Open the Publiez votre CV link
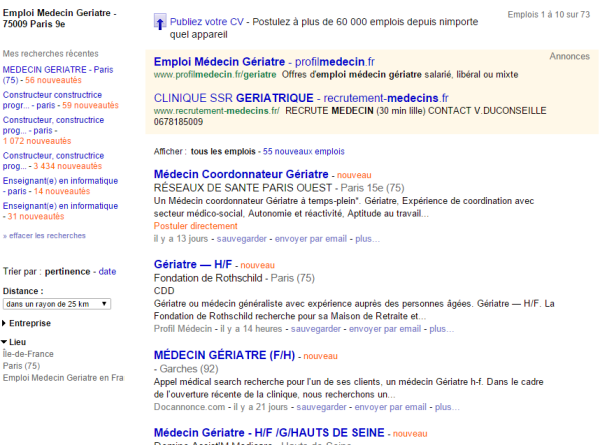 [206, 20]
